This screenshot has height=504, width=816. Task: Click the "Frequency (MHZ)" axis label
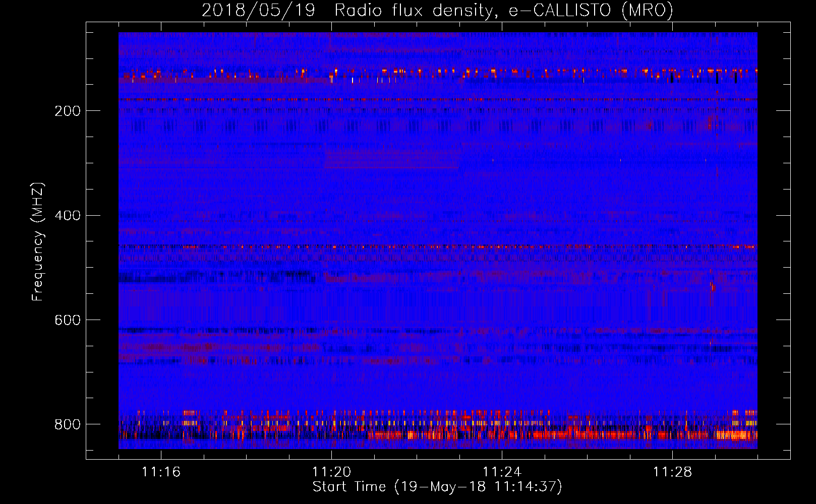pyautogui.click(x=37, y=242)
